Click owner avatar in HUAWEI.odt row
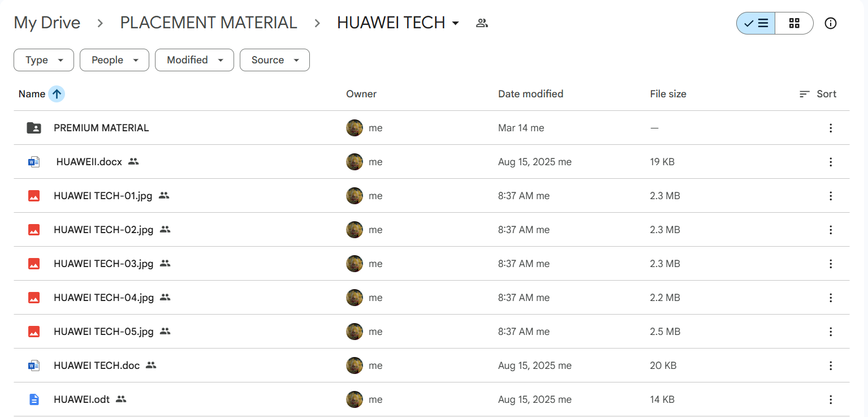The width and height of the screenshot is (868, 417). point(355,399)
